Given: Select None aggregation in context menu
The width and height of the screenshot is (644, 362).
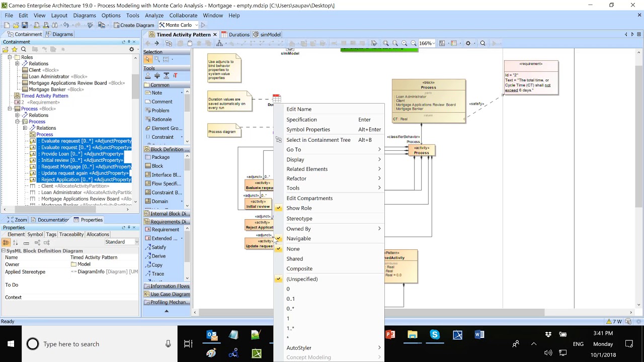Looking at the screenshot, I should pos(329,249).
